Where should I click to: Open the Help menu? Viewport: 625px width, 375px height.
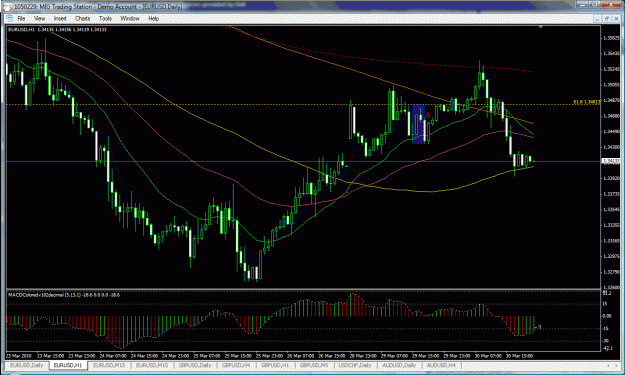[153, 18]
